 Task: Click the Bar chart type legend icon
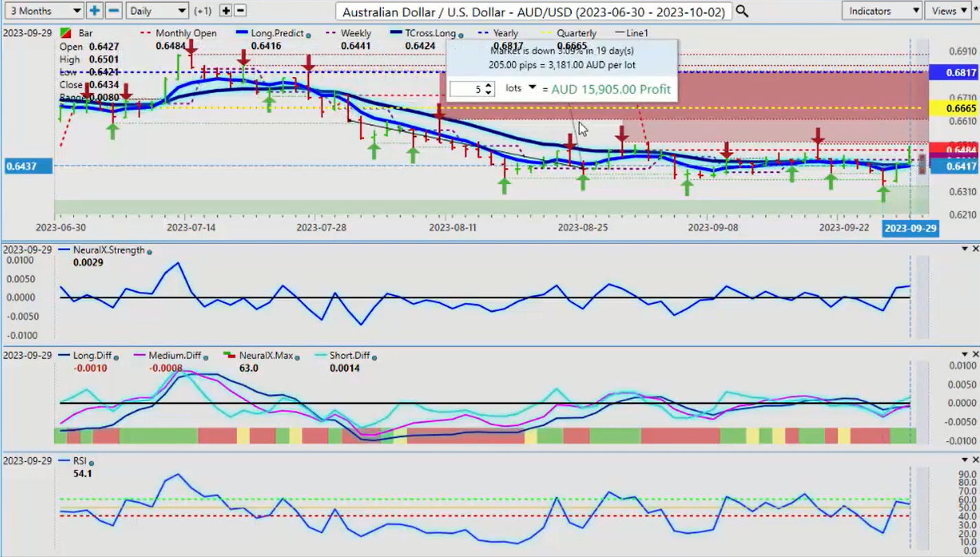tap(66, 33)
